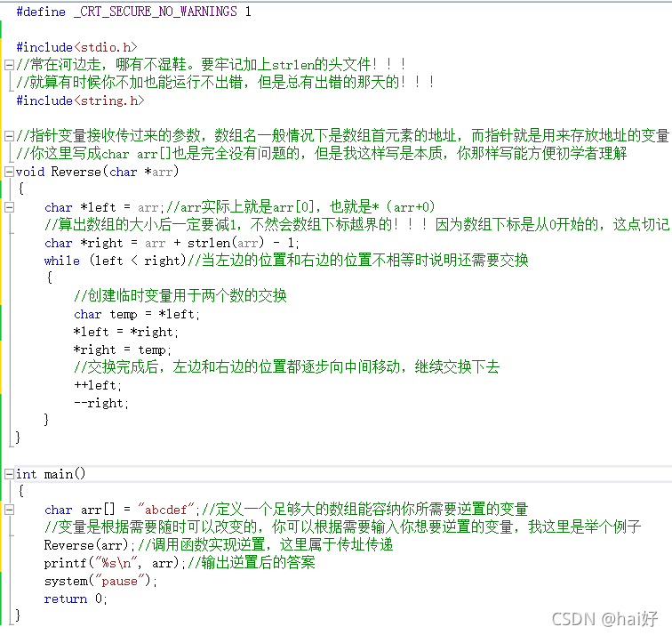
Task: Click the temporary variable swap comment
Action: coord(180,296)
